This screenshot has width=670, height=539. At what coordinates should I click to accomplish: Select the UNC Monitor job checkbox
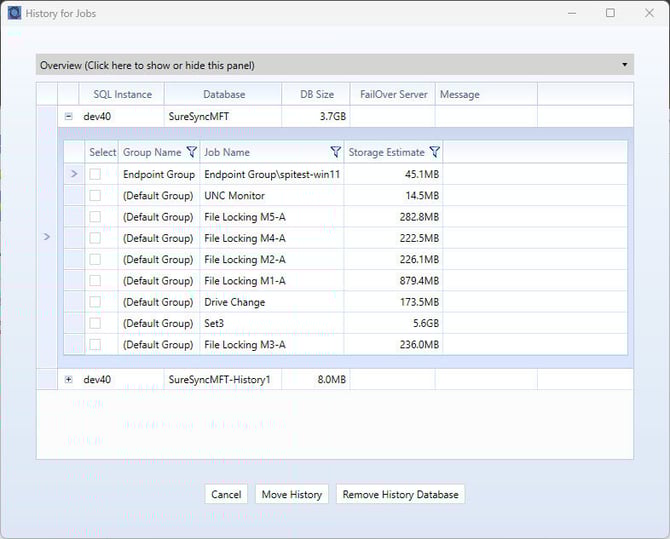click(95, 195)
